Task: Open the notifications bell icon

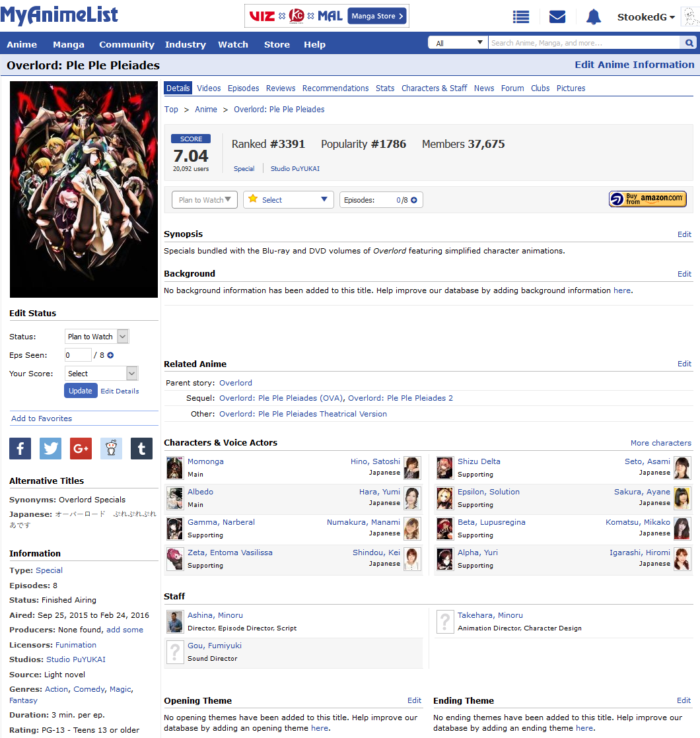Action: click(x=594, y=17)
